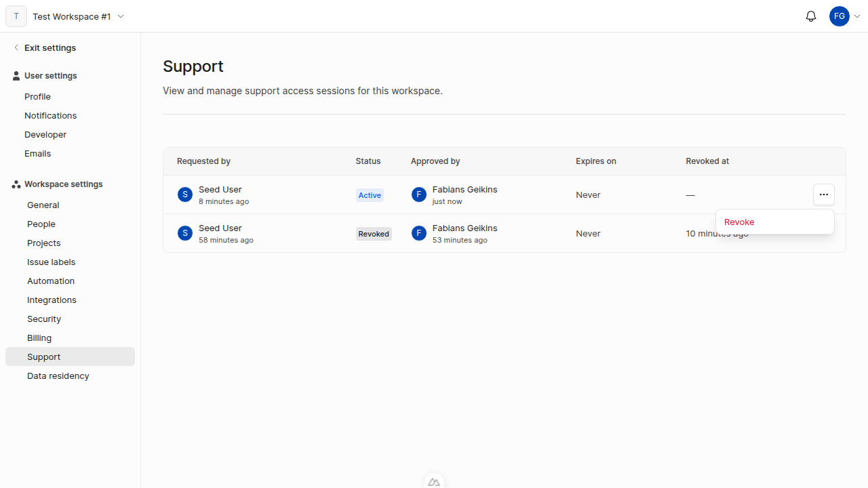
Task: Click Seed User's avatar in the Active row
Action: click(184, 195)
